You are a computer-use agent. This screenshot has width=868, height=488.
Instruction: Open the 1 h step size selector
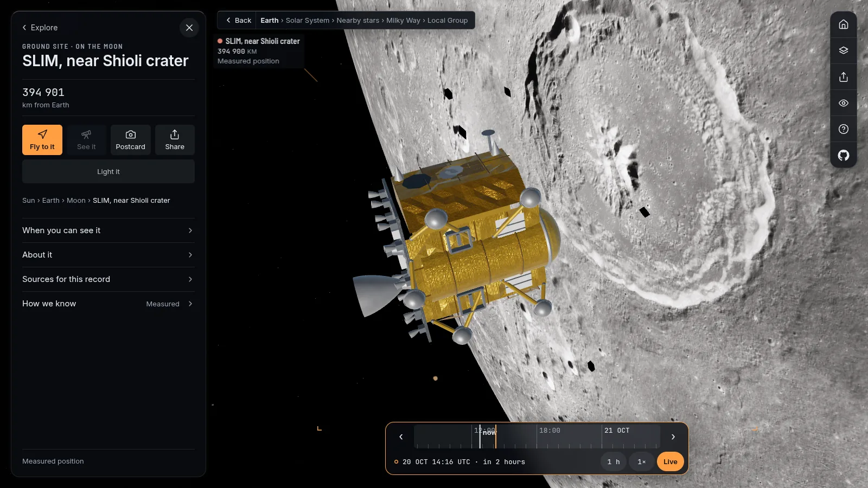point(614,462)
